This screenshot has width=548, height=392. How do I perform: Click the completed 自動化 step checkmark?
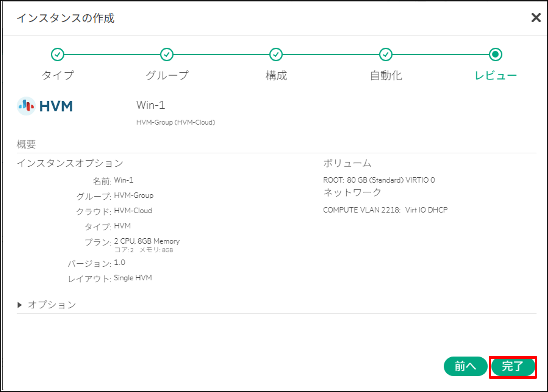(386, 54)
